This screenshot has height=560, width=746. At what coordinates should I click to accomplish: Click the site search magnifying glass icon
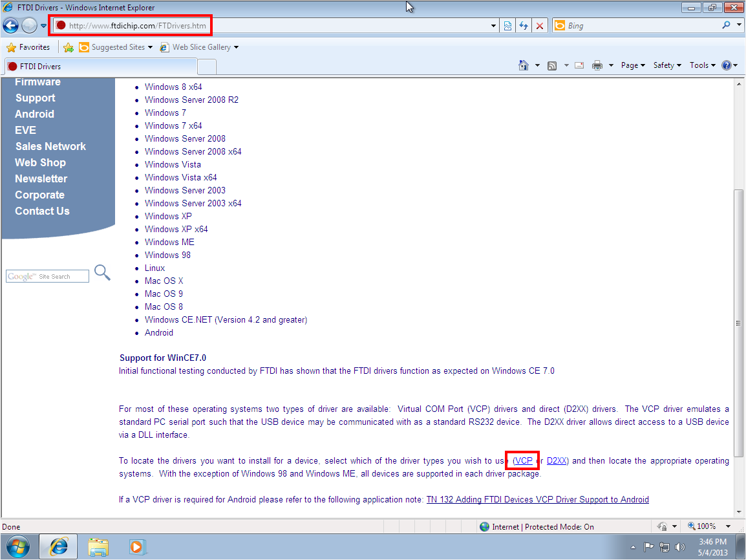coord(102,273)
